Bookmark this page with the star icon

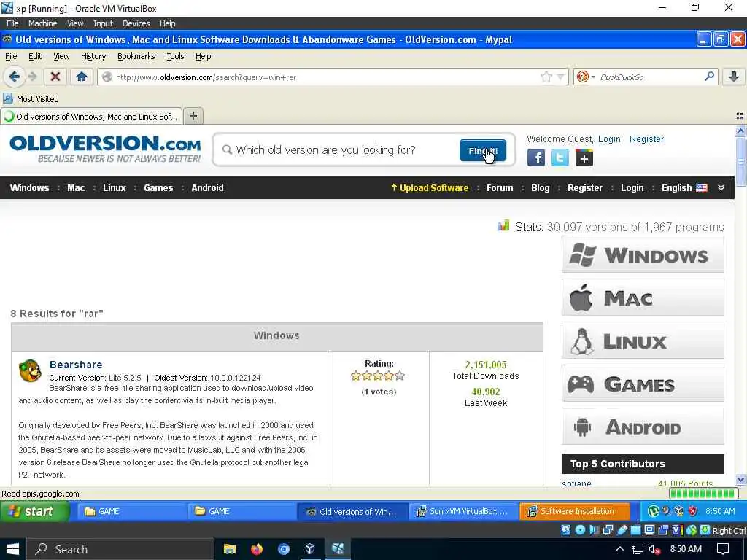tap(546, 77)
